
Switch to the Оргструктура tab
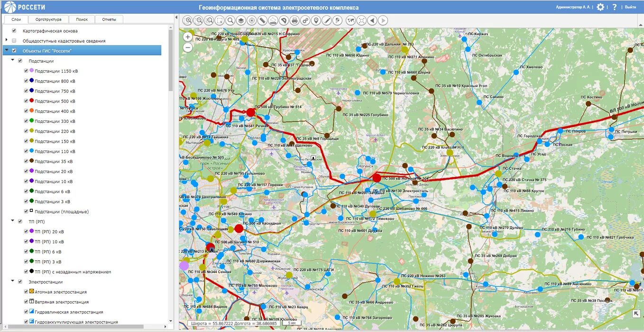tap(48, 19)
